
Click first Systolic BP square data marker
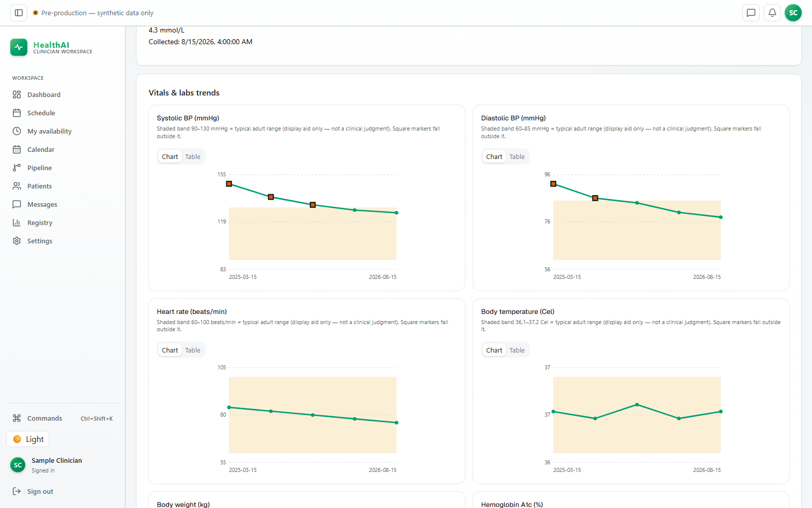[229, 184]
